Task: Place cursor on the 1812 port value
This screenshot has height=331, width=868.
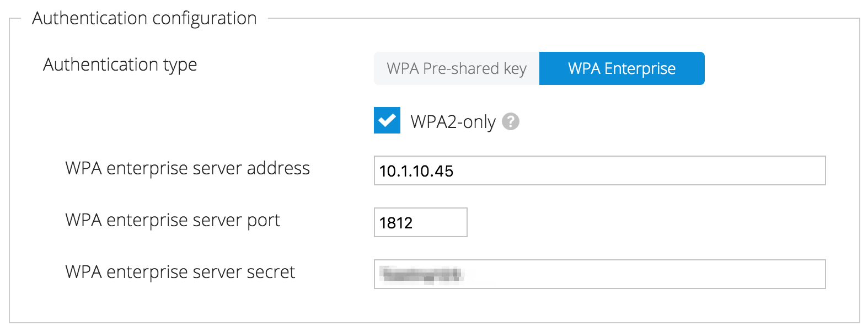Action: (396, 223)
